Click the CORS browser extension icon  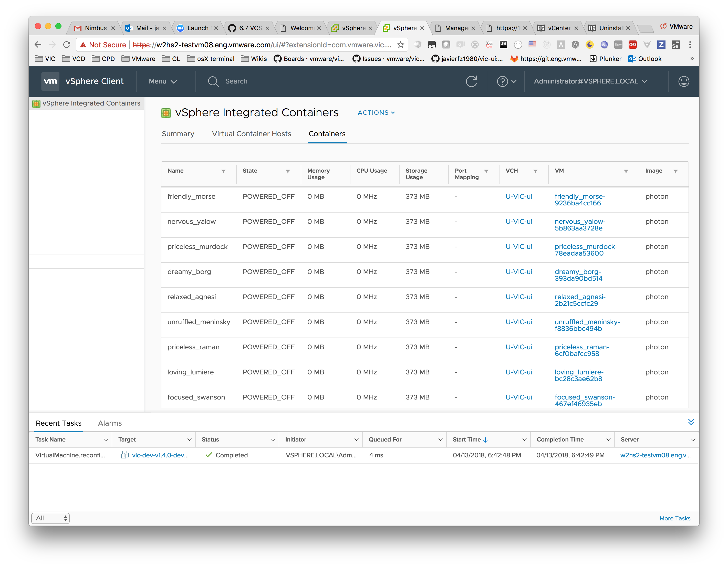pos(632,44)
